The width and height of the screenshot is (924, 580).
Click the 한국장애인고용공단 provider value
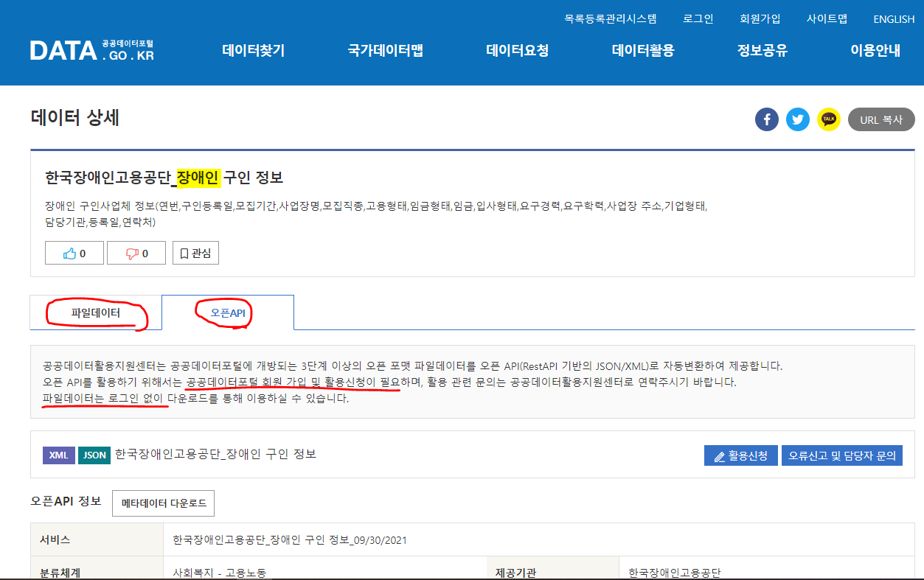point(674,573)
